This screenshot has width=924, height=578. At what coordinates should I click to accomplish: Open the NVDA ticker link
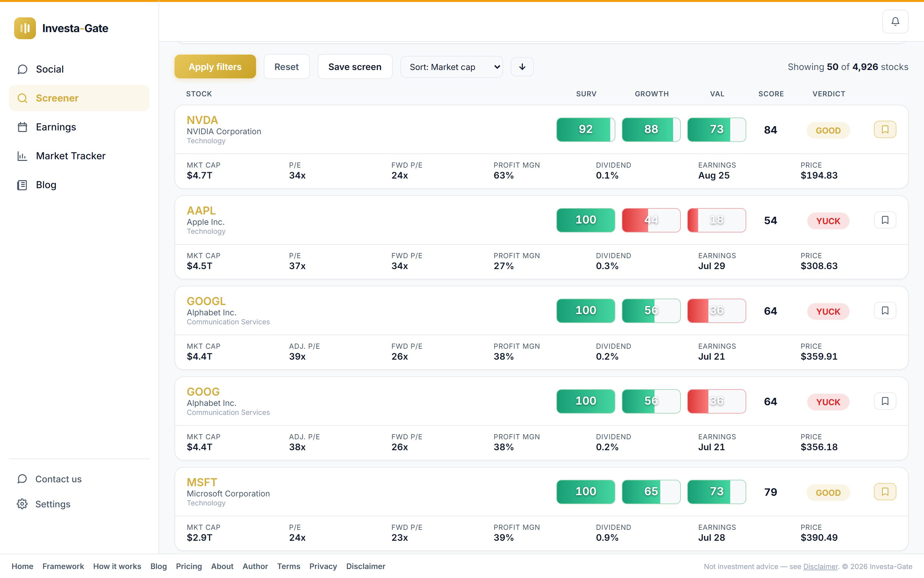[202, 120]
